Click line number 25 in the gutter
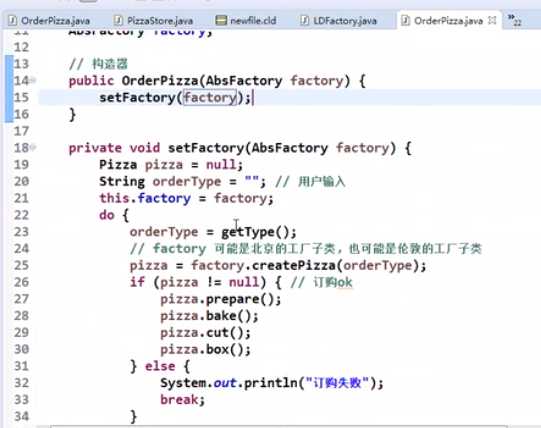 [21, 265]
